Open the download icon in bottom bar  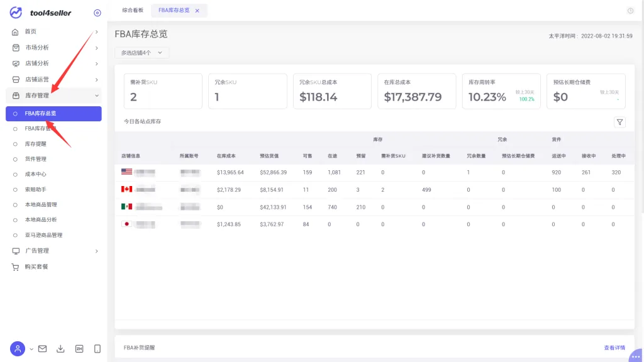tap(60, 349)
